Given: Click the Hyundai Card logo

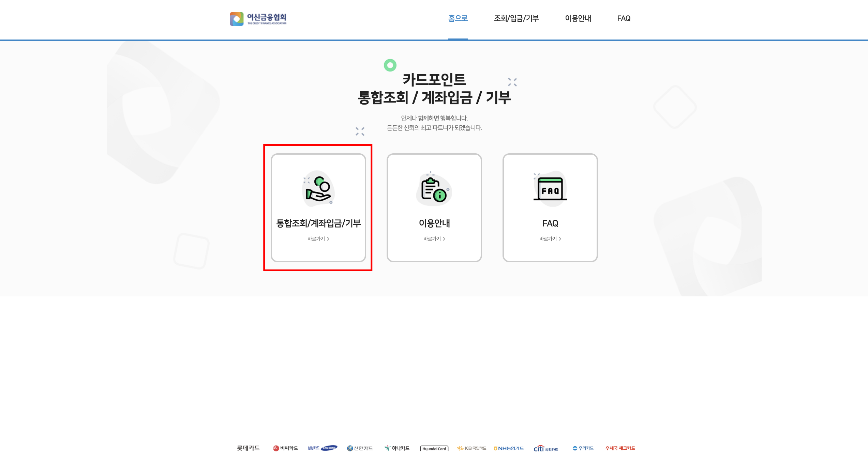Looking at the screenshot, I should (x=434, y=448).
